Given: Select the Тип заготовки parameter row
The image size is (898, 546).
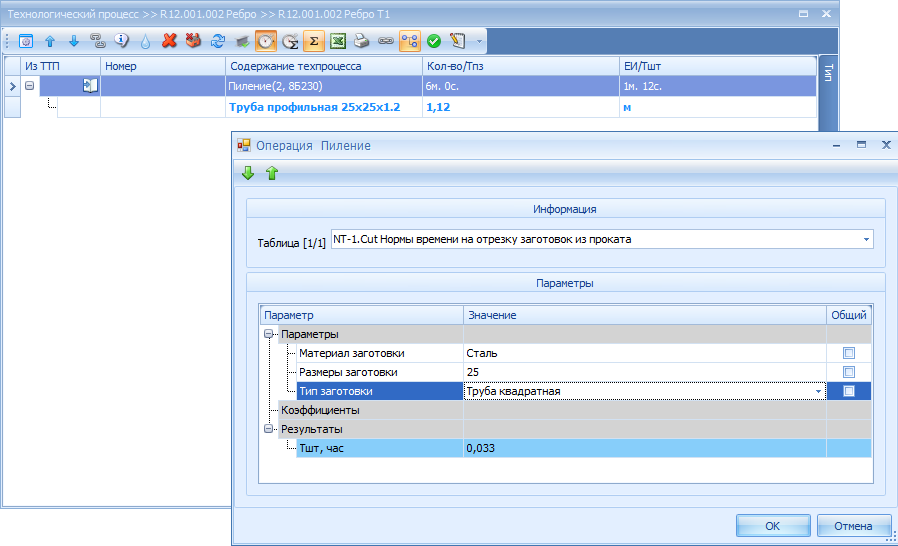Looking at the screenshot, I should [380, 391].
